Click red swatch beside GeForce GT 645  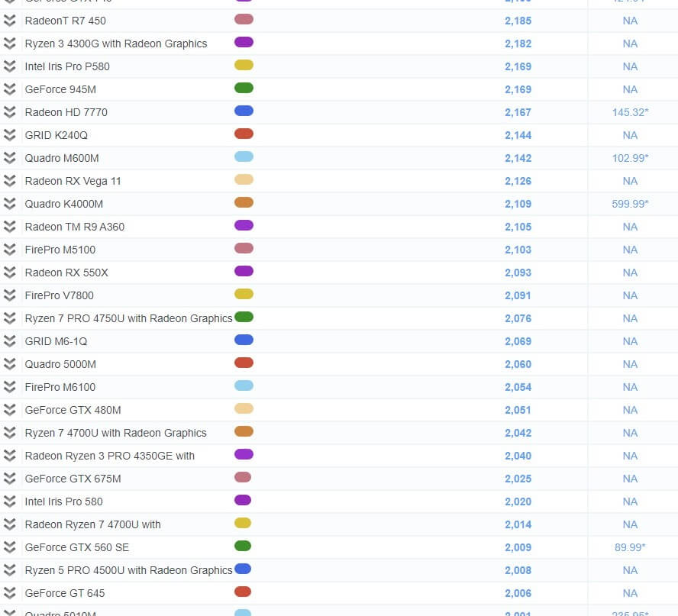[x=243, y=592]
